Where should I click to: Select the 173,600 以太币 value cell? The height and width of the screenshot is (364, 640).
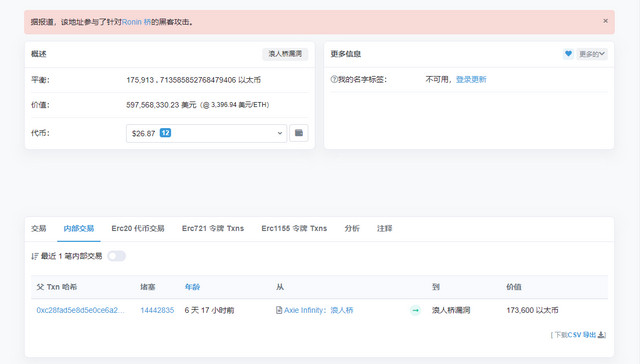532,310
